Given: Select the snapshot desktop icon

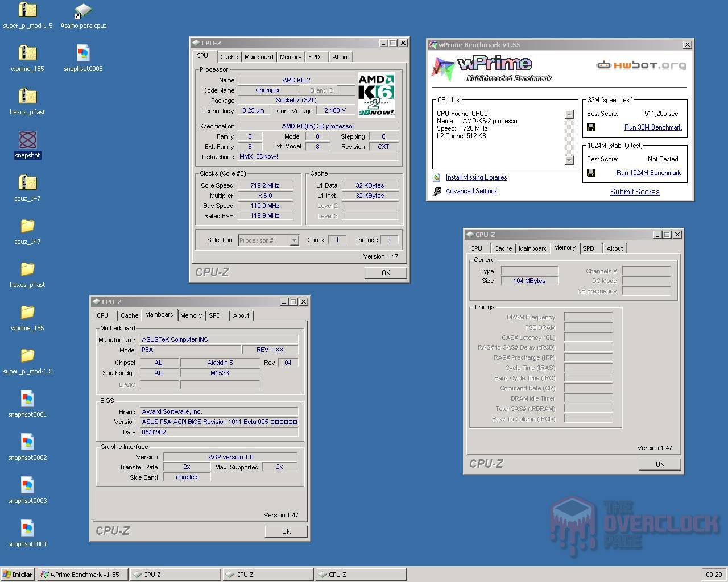Looking at the screenshot, I should (27, 140).
